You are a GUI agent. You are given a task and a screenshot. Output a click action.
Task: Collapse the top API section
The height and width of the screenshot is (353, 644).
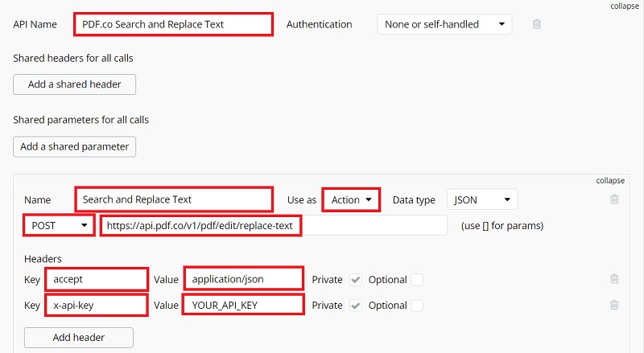point(625,6)
